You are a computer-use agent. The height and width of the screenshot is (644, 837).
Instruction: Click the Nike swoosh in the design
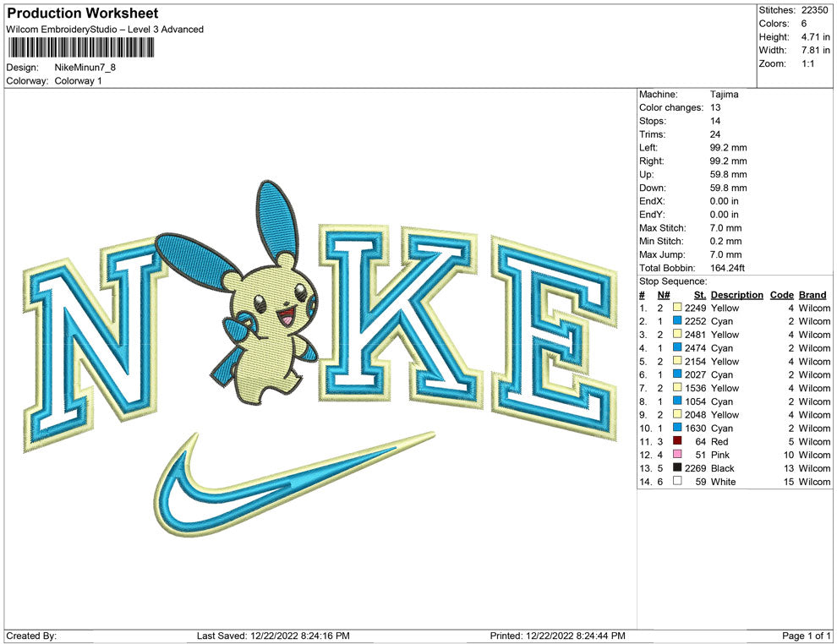pyautogui.click(x=293, y=484)
